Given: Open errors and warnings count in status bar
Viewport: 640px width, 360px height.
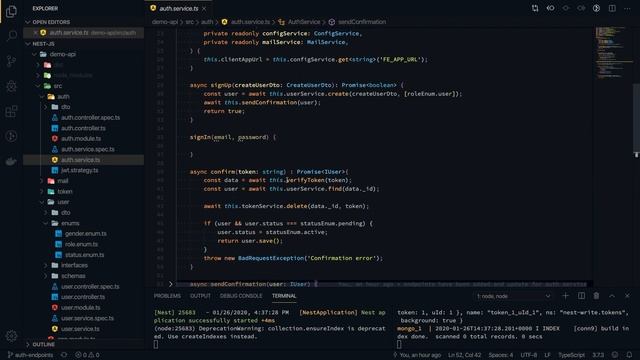Looking at the screenshot, I should pos(87,355).
